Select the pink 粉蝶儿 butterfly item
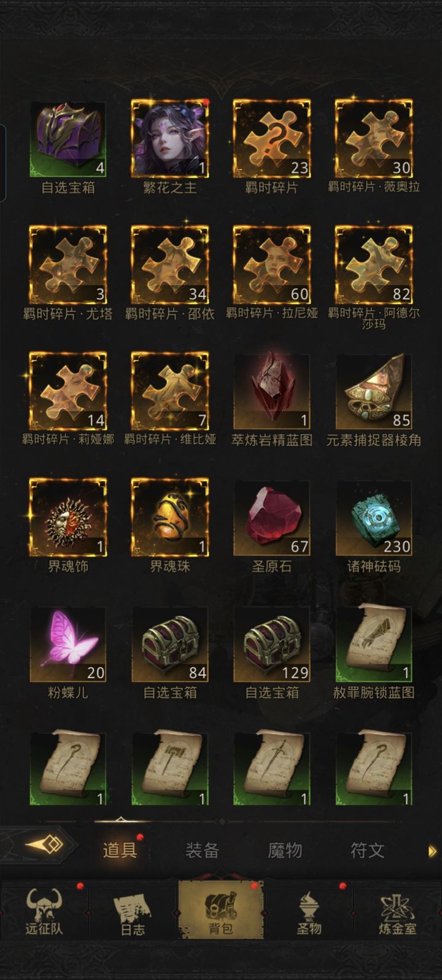The height and width of the screenshot is (980, 442). point(68,644)
